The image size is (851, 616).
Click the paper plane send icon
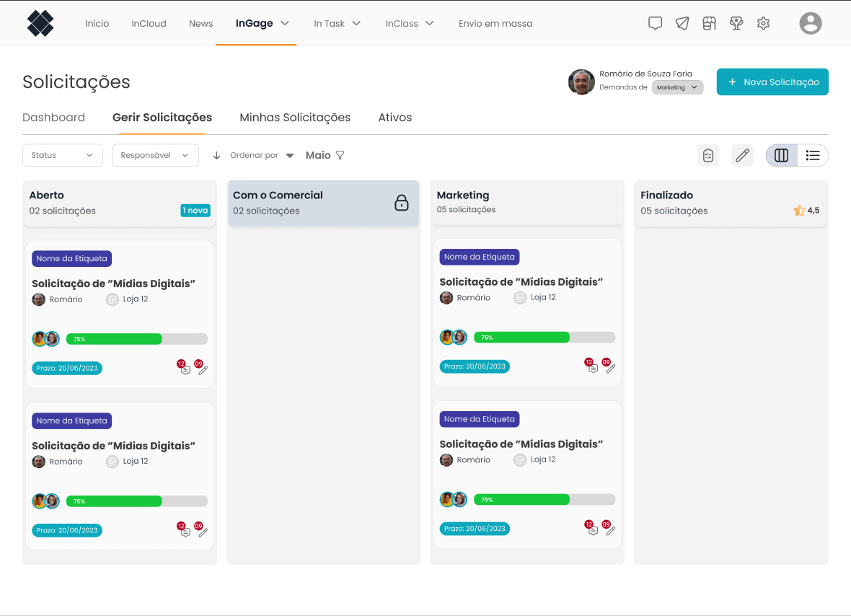pos(682,23)
